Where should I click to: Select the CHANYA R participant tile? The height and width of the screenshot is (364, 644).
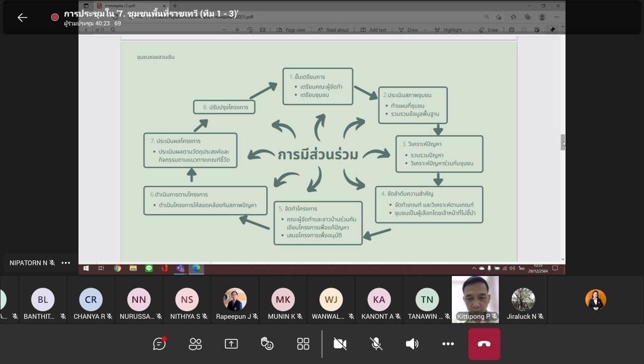[x=91, y=300]
